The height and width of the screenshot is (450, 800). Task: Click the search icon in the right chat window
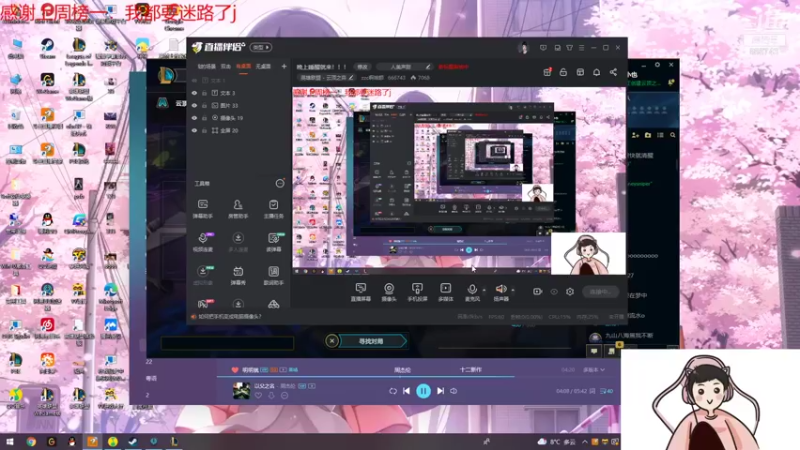[x=672, y=135]
